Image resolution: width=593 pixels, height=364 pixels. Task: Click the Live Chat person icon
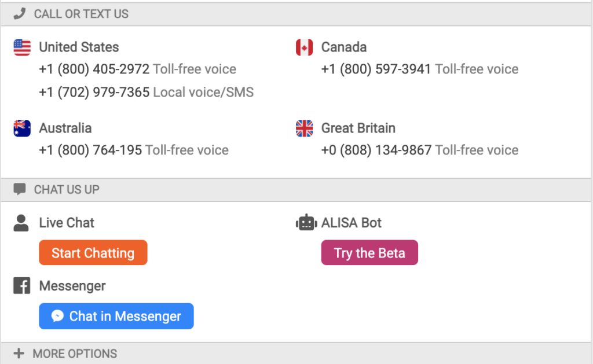pyautogui.click(x=21, y=223)
